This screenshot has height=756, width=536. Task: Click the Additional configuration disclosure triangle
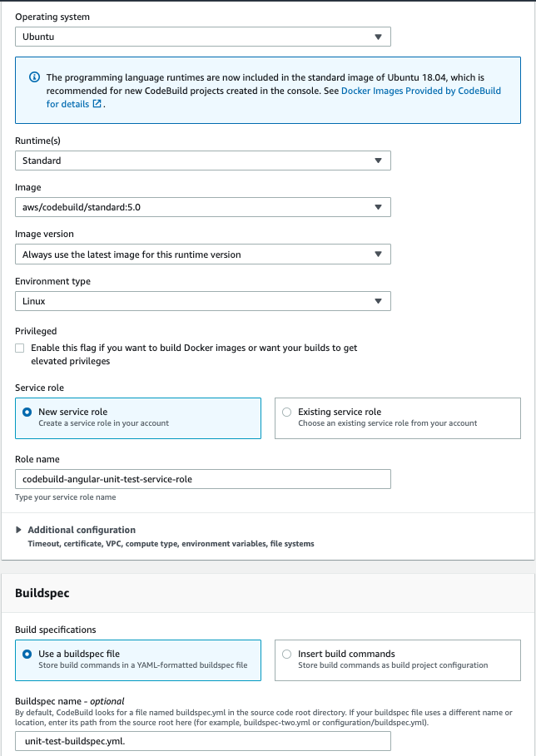click(x=19, y=530)
